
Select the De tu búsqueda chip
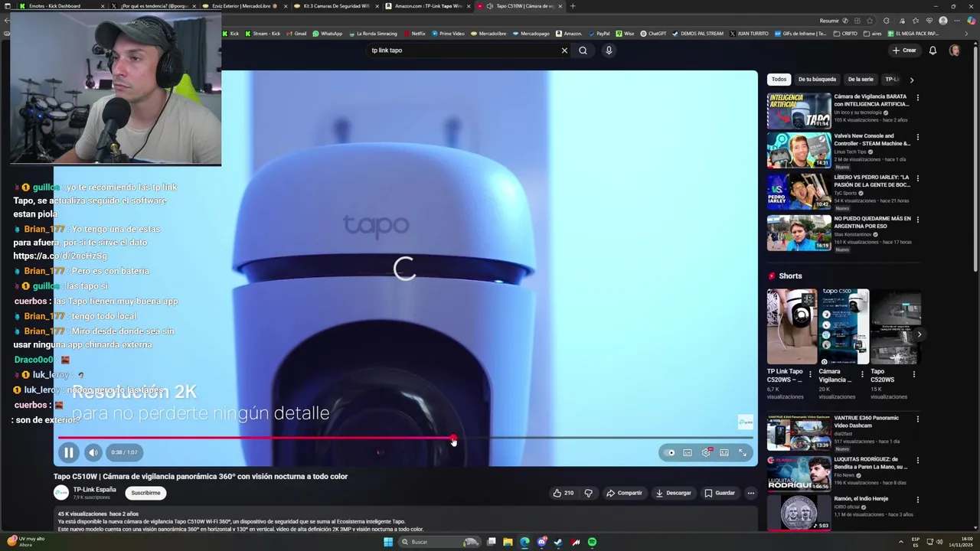(x=817, y=80)
